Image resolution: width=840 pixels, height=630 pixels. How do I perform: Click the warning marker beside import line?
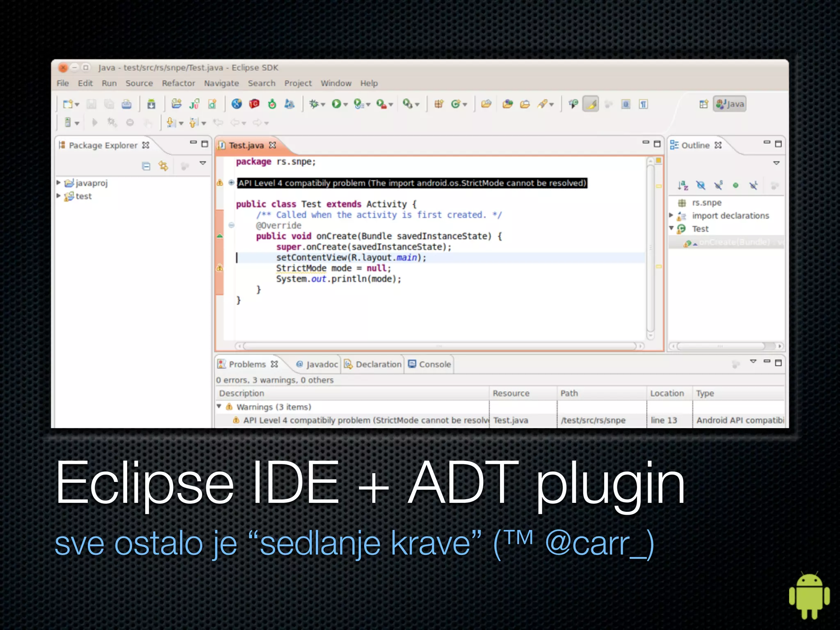coord(220,183)
